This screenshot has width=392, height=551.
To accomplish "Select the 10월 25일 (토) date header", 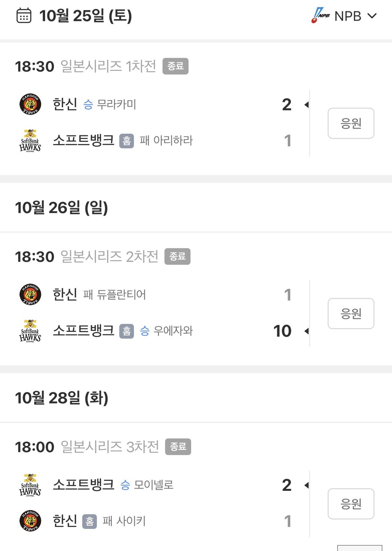I will tap(85, 16).
